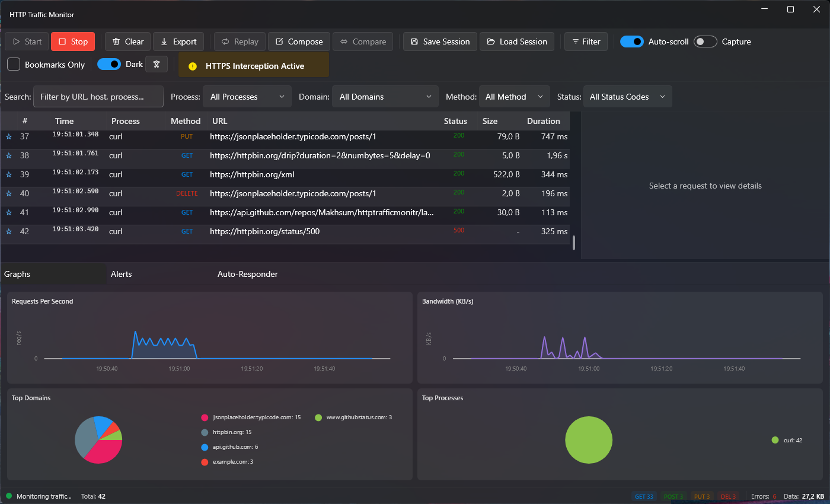Image resolution: width=830 pixels, height=504 pixels.
Task: Expand the All Domains dropdown
Action: pos(385,97)
